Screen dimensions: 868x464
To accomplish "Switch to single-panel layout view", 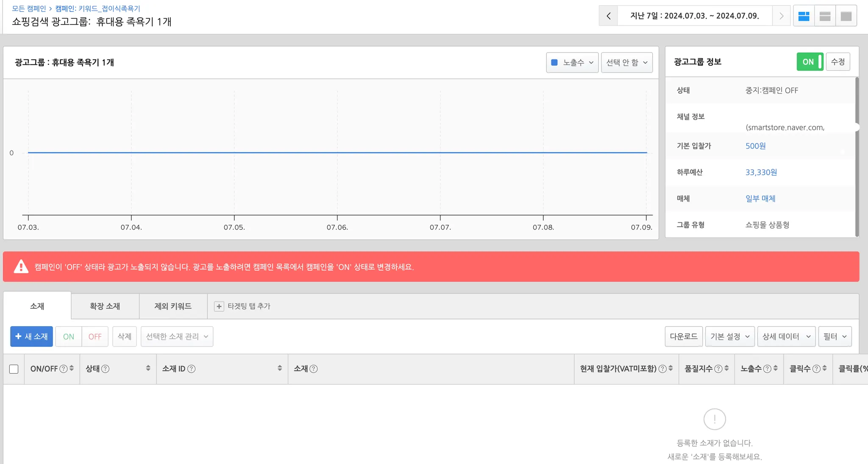I will click(x=846, y=16).
